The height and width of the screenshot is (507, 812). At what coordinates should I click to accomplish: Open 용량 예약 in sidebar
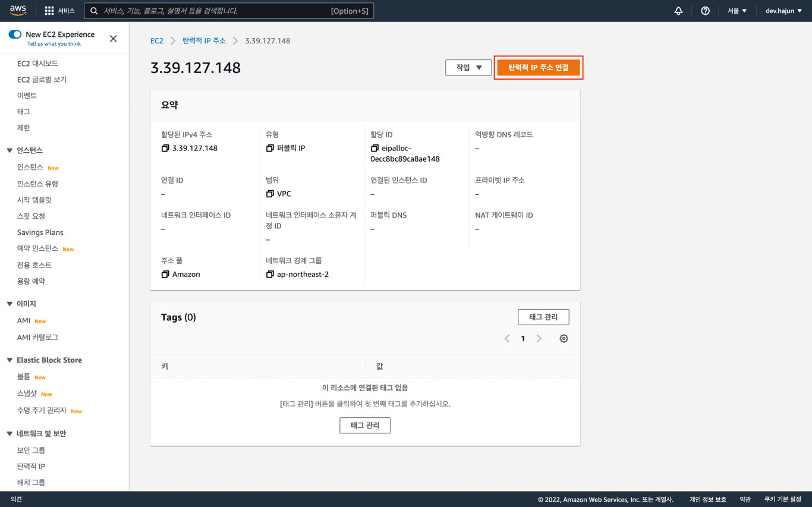[x=31, y=281]
